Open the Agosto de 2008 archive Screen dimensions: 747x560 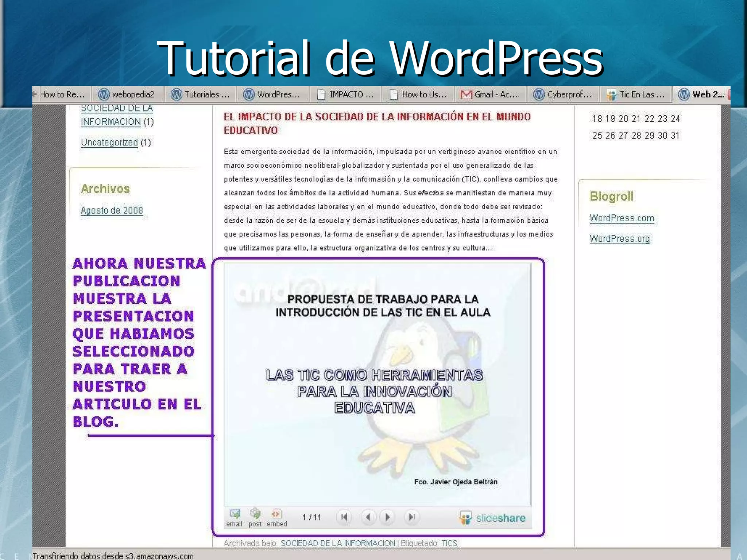pos(112,210)
